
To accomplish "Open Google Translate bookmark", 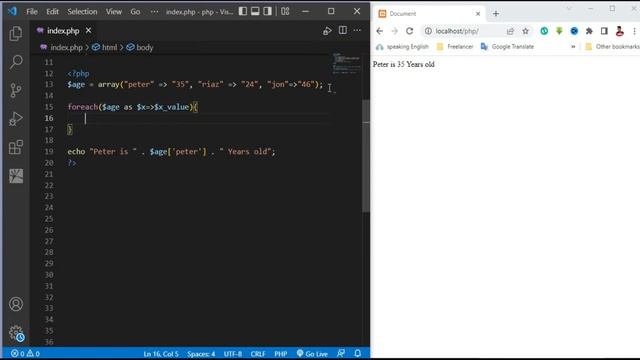I will 507,47.
